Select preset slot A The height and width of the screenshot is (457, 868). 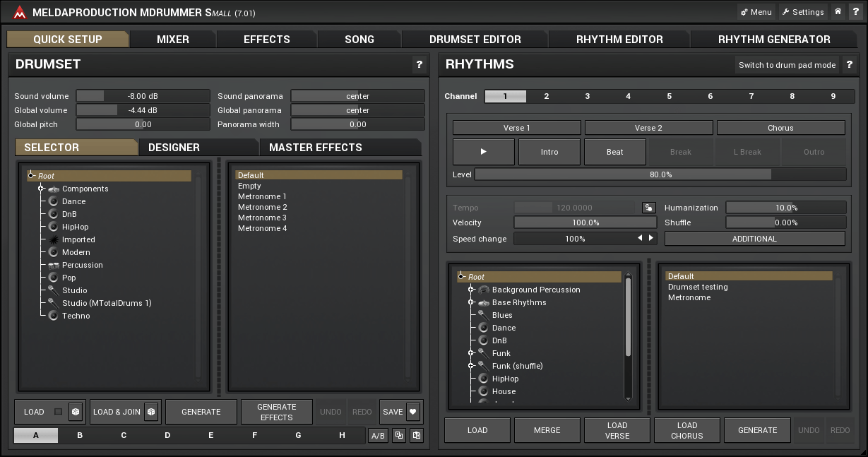click(x=36, y=435)
